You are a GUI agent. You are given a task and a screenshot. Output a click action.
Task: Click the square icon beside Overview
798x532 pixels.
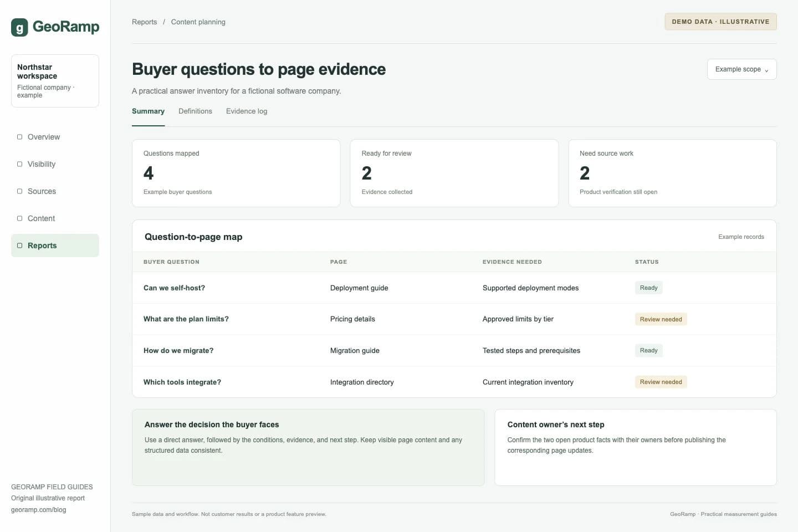pyautogui.click(x=20, y=137)
